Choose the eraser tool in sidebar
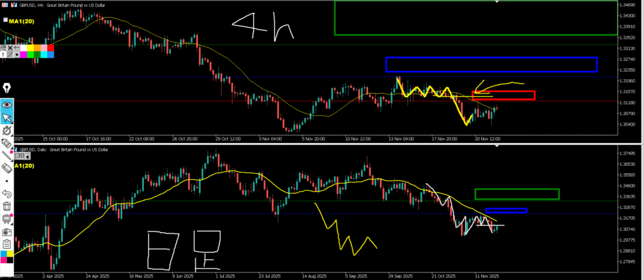The width and height of the screenshot is (644, 280). (7, 168)
